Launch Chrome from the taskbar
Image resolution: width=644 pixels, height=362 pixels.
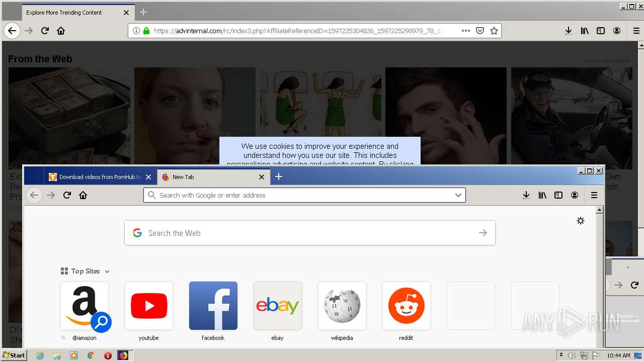91,355
